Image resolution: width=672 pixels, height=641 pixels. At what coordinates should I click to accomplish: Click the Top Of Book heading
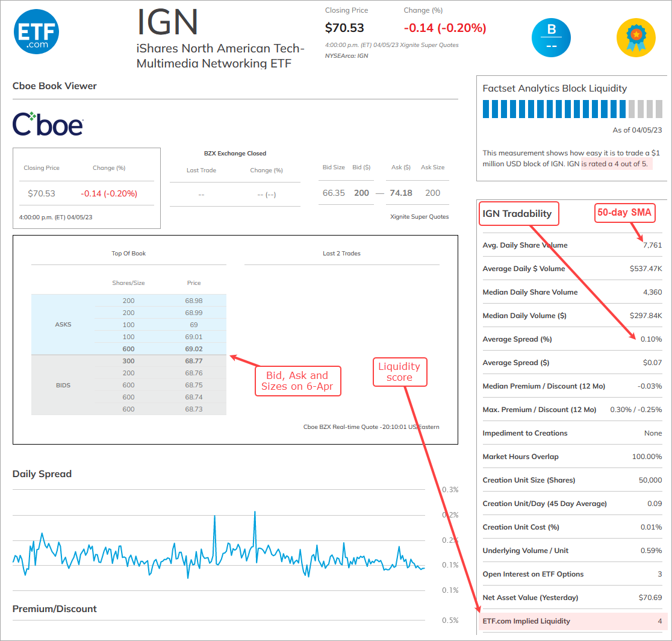tap(129, 254)
